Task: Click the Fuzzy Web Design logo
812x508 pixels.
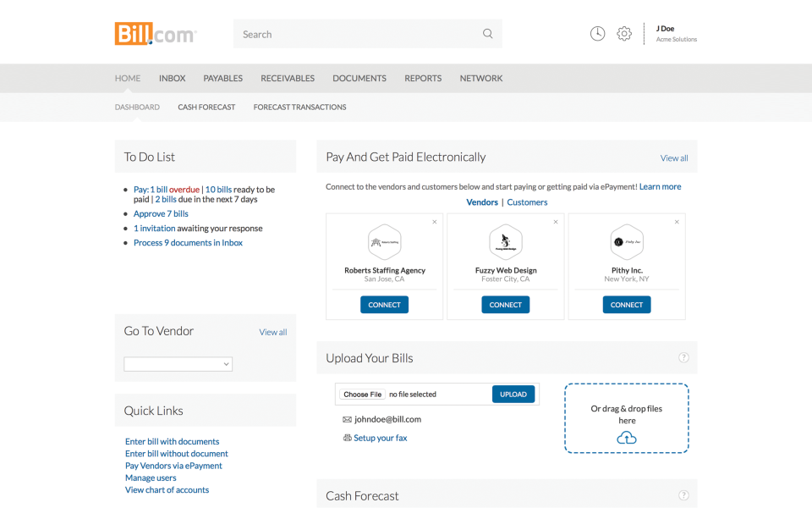Action: click(505, 242)
